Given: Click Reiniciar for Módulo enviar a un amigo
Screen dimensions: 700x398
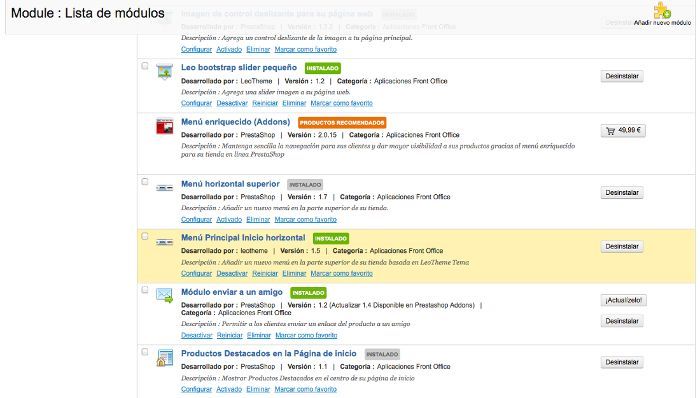Looking at the screenshot, I should 229,335.
